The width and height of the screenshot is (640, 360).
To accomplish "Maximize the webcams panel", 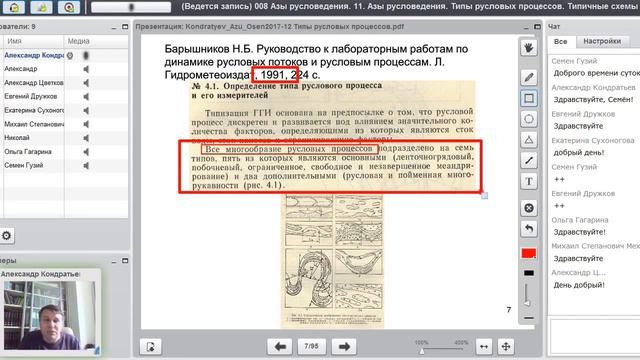I will point(125,260).
